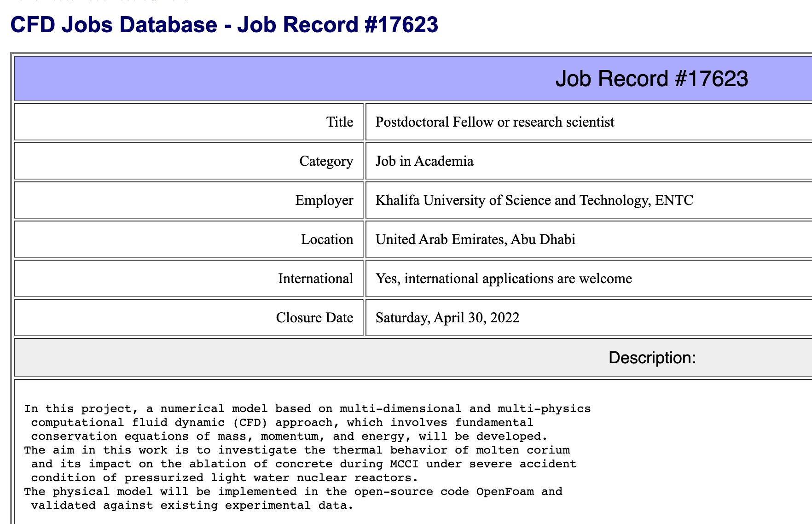Select the Postdoctoral Fellow or research scientist text
Image resolution: width=812 pixels, height=524 pixels.
pyautogui.click(x=495, y=122)
